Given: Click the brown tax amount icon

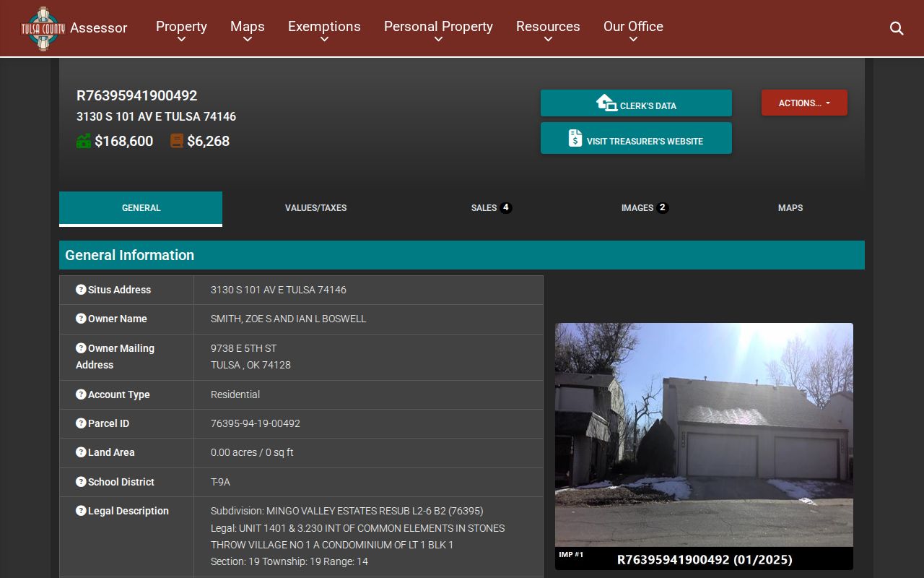Looking at the screenshot, I should pos(177,141).
